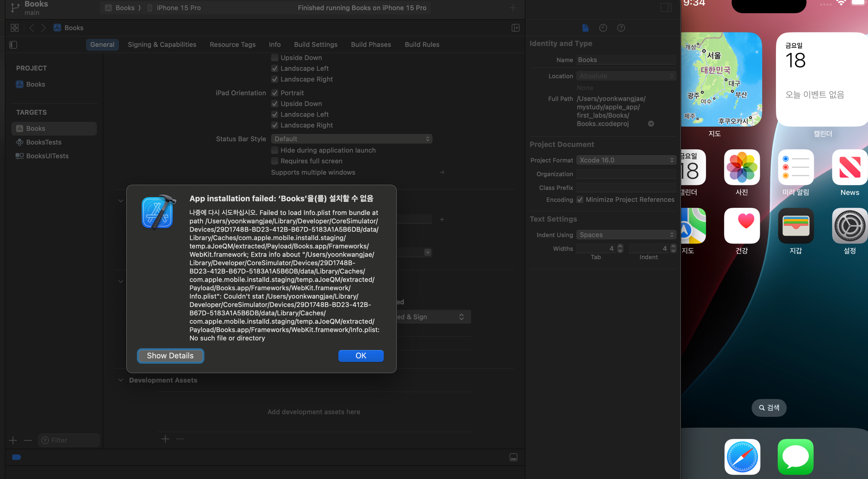Image resolution: width=868 pixels, height=479 pixels.
Task: Click the source control branch icon
Action: tap(15, 8)
